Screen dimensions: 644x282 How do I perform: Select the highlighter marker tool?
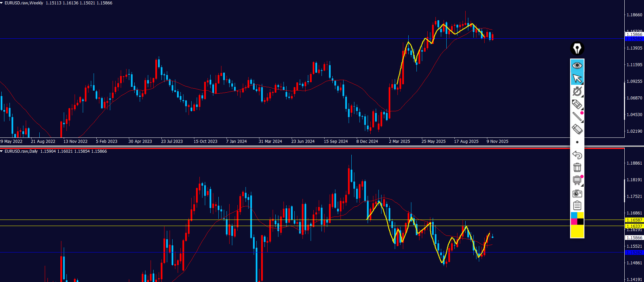point(577,104)
